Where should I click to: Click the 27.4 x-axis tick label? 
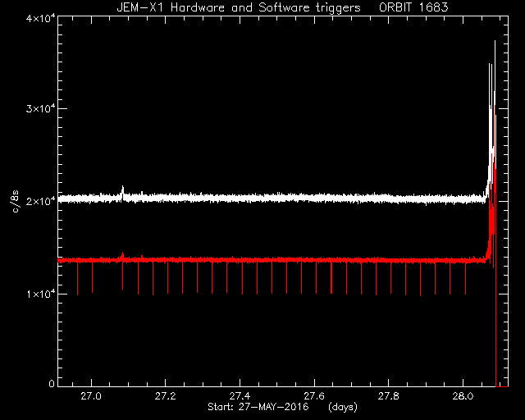(x=240, y=396)
